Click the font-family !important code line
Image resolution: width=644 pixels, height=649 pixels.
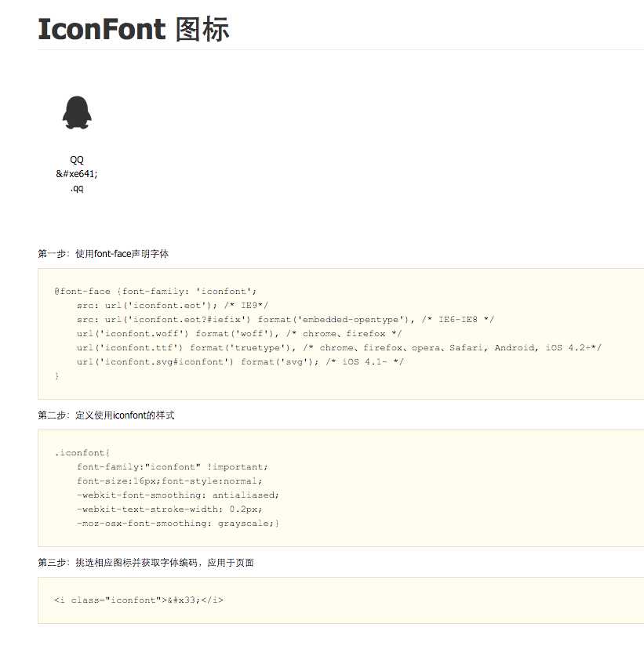173,467
